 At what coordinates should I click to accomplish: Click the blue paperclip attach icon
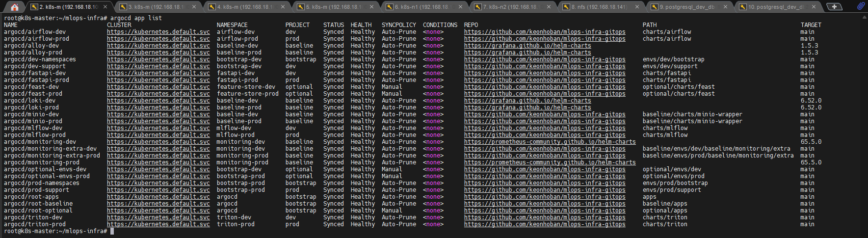[x=861, y=6]
